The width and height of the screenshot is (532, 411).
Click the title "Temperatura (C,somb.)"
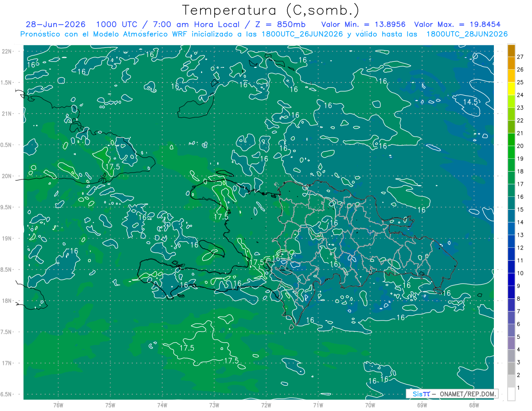click(271, 10)
